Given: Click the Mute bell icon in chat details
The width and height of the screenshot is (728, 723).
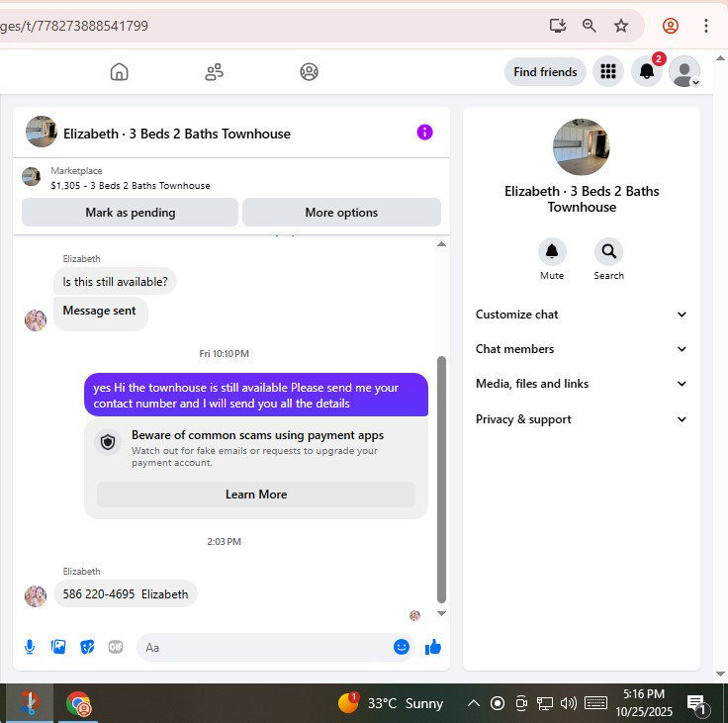Looking at the screenshot, I should pyautogui.click(x=552, y=251).
